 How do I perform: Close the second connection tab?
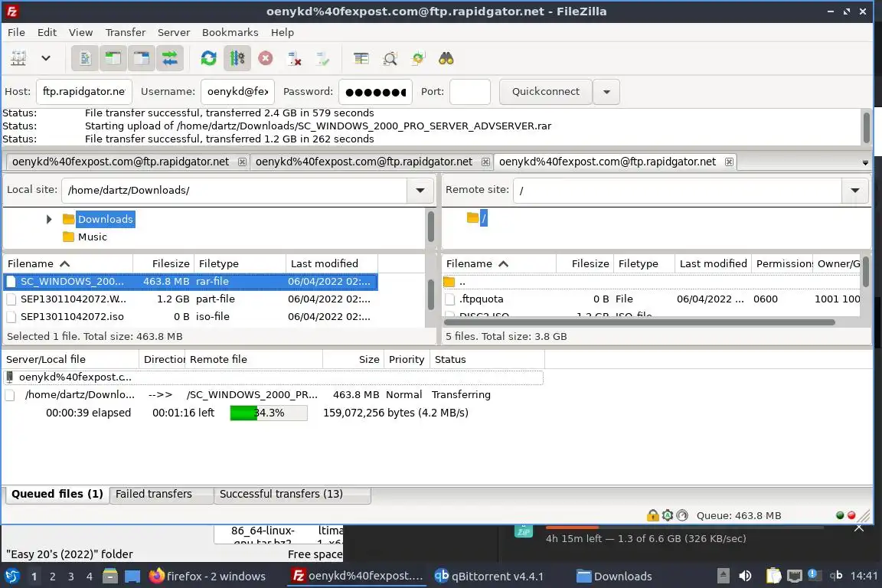click(x=485, y=162)
